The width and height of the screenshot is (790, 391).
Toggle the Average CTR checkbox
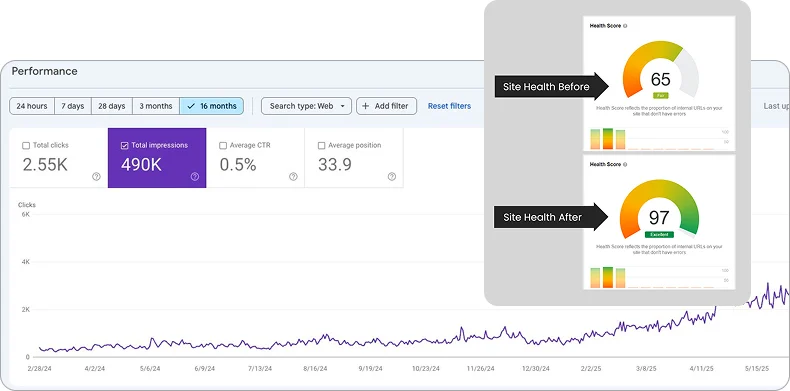click(x=223, y=146)
